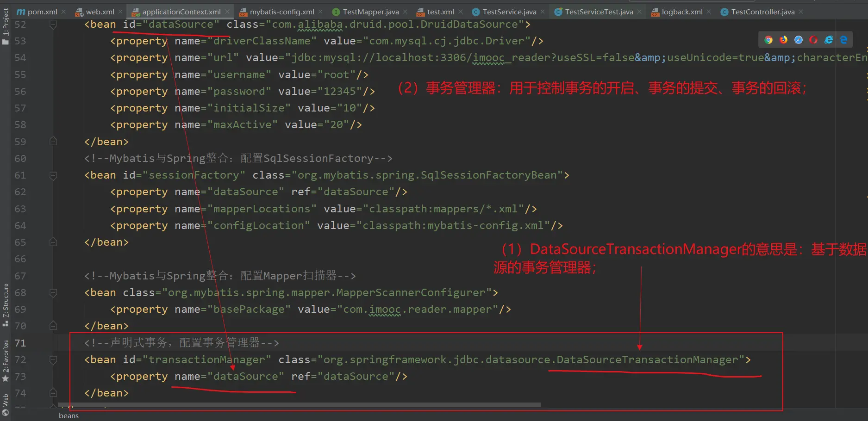The width and height of the screenshot is (868, 421).
Task: Collapse the MapperScannerConfigurer bean at line 68
Action: pyautogui.click(x=53, y=292)
